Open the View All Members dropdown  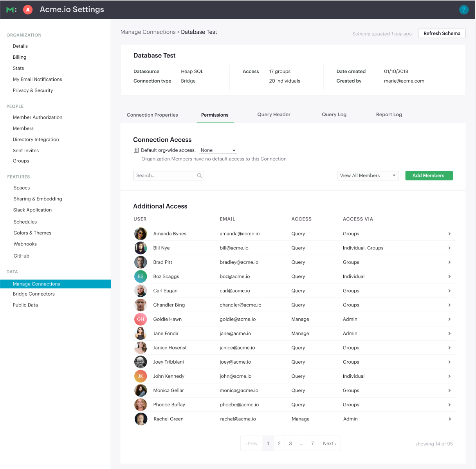368,176
